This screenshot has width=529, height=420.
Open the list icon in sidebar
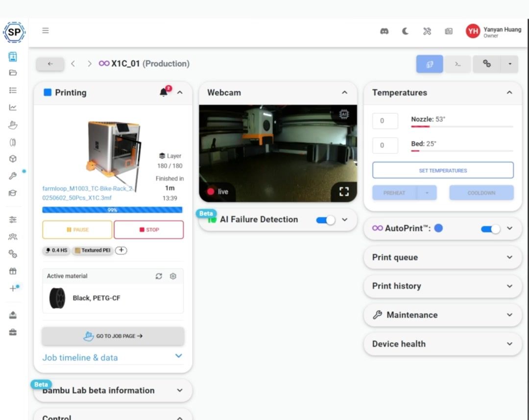tap(13, 90)
